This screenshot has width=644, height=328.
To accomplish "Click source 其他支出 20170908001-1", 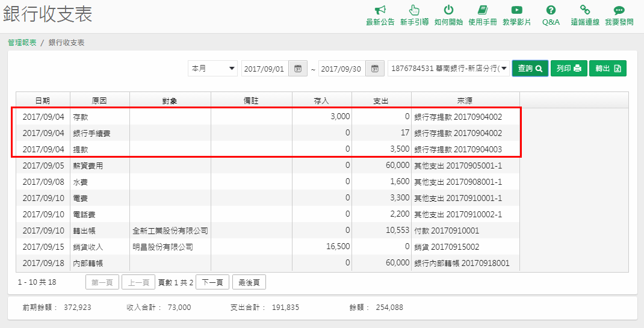I will tap(458, 182).
